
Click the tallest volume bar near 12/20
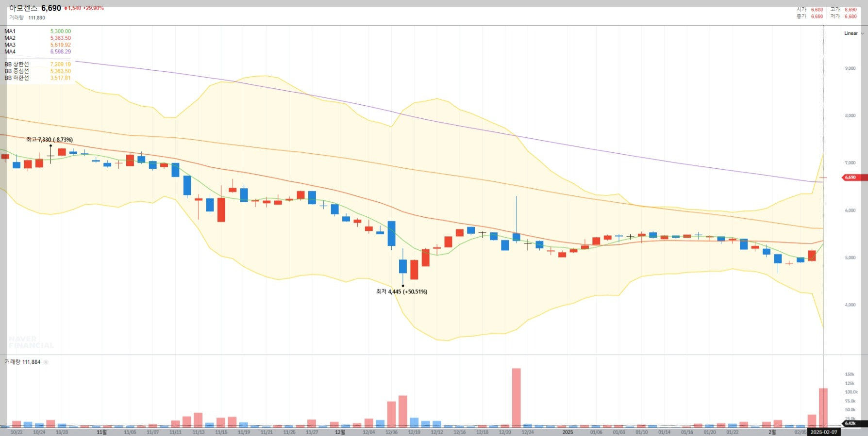516,398
